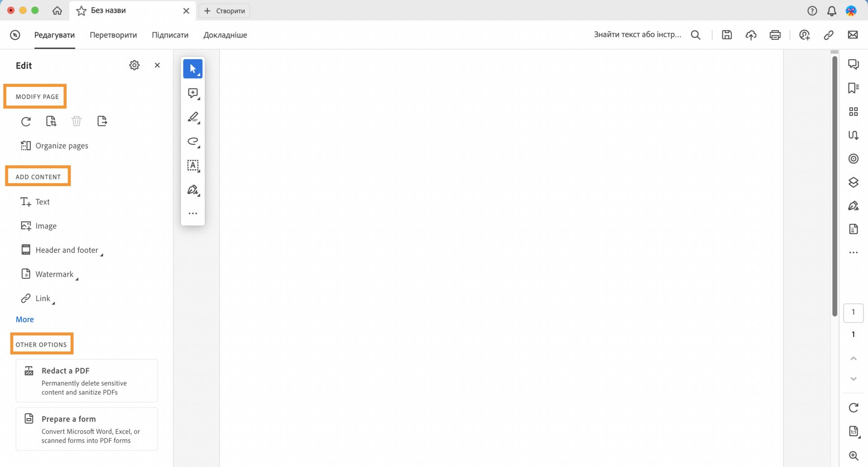
Task: Select the Fill and sign pen tool
Action: 193,190
